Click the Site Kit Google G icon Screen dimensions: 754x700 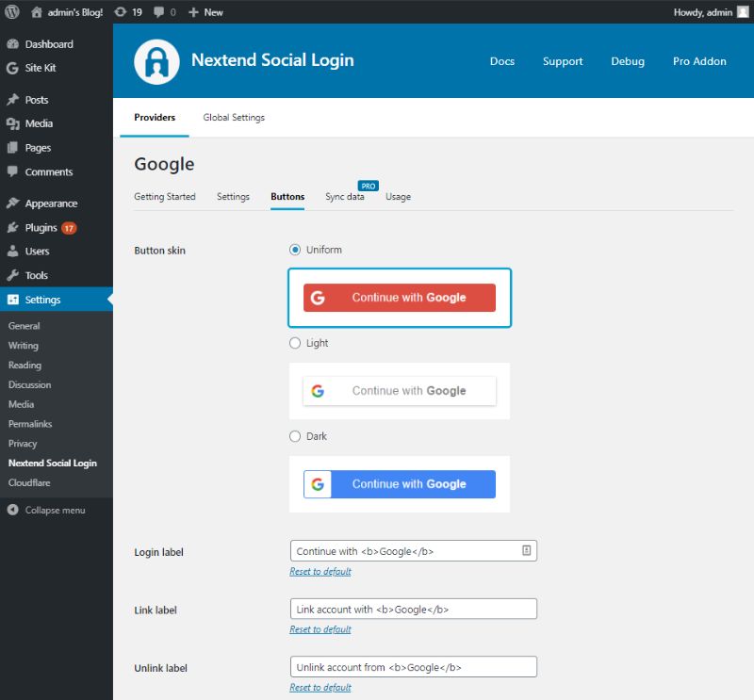coord(13,68)
